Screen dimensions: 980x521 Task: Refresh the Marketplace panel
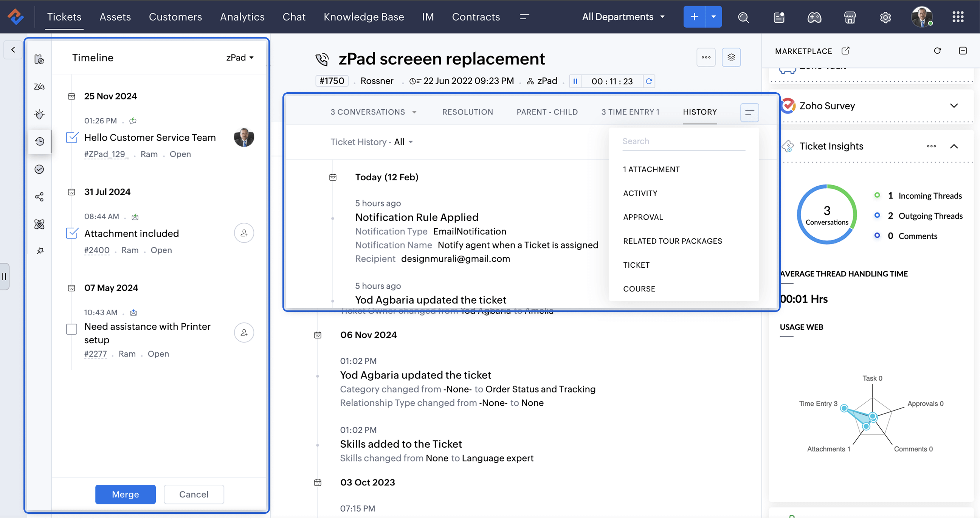937,51
